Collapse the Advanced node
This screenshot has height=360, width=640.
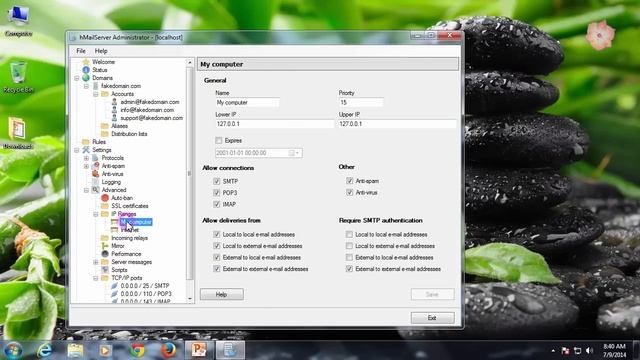(x=86, y=190)
